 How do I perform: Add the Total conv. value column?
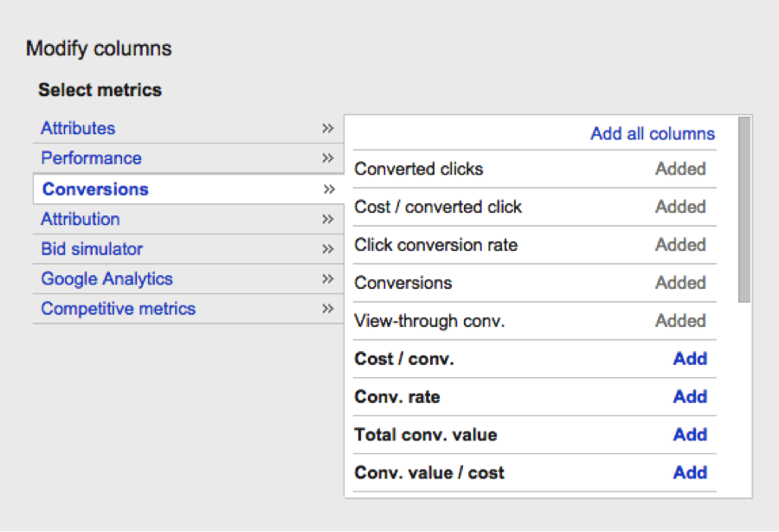pos(690,435)
